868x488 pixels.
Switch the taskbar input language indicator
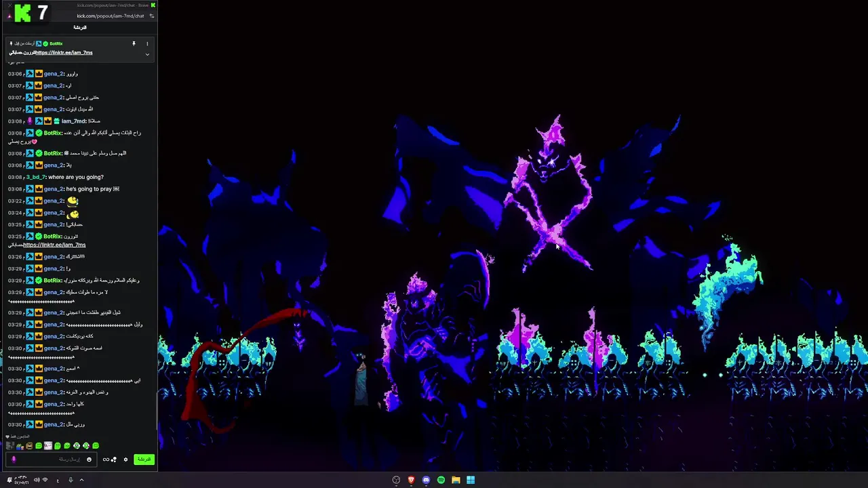[x=58, y=480]
